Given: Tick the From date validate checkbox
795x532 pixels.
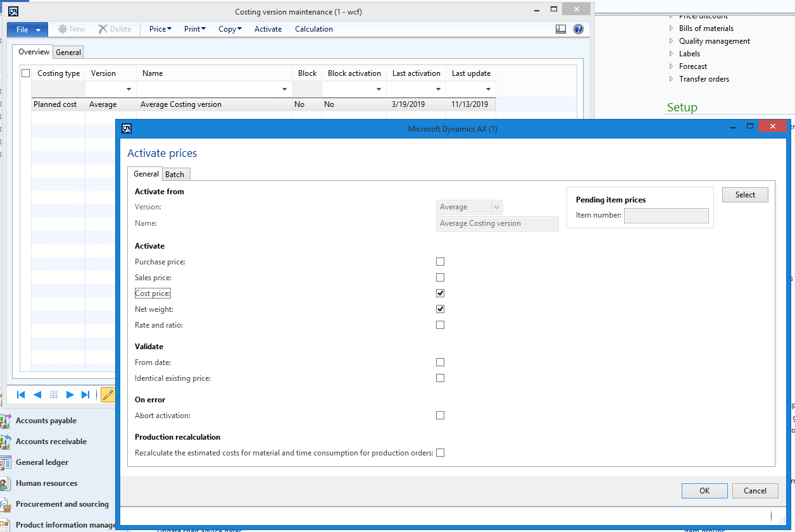Looking at the screenshot, I should 441,362.
